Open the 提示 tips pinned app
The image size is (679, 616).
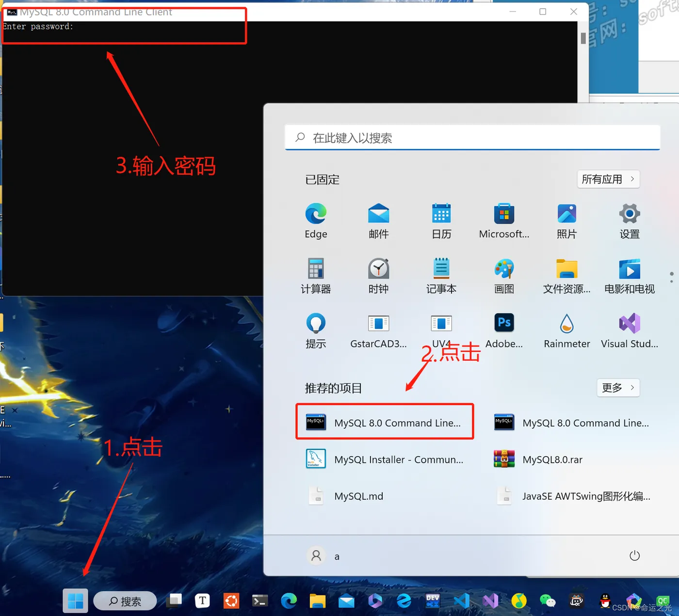coord(316,331)
